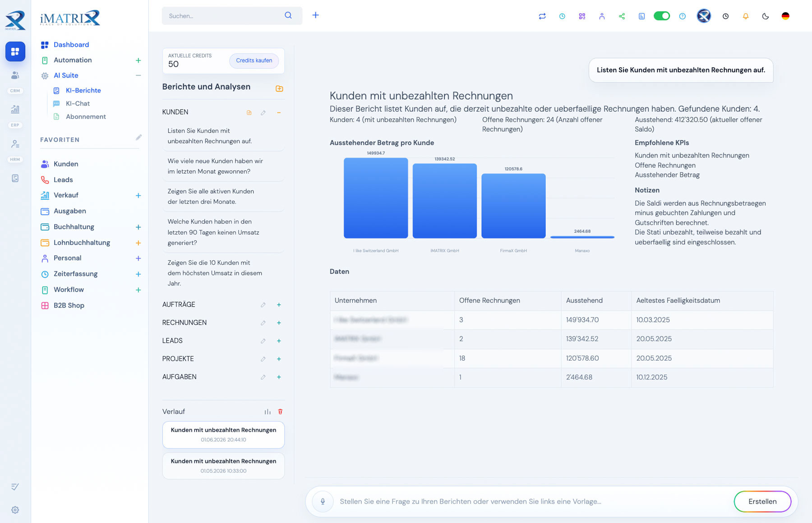This screenshot has width=812, height=523.
Task: Expand the Zeiterfassung menu plus
Action: click(x=138, y=274)
